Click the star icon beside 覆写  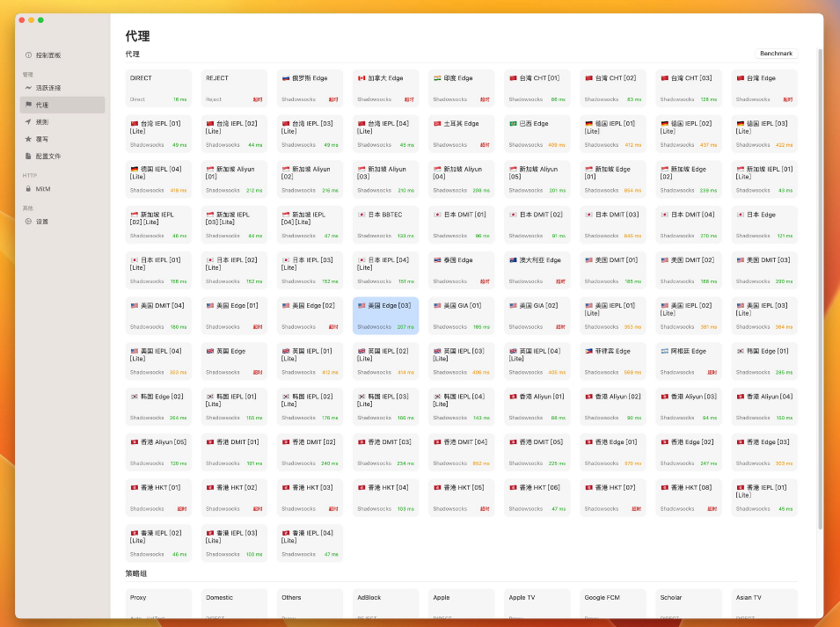tap(28, 139)
